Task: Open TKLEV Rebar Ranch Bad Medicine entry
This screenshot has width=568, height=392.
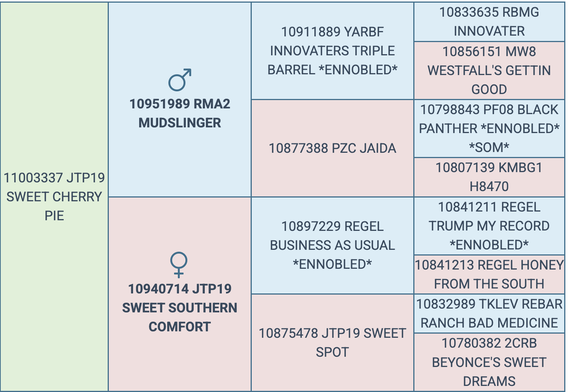Action: coord(489,314)
